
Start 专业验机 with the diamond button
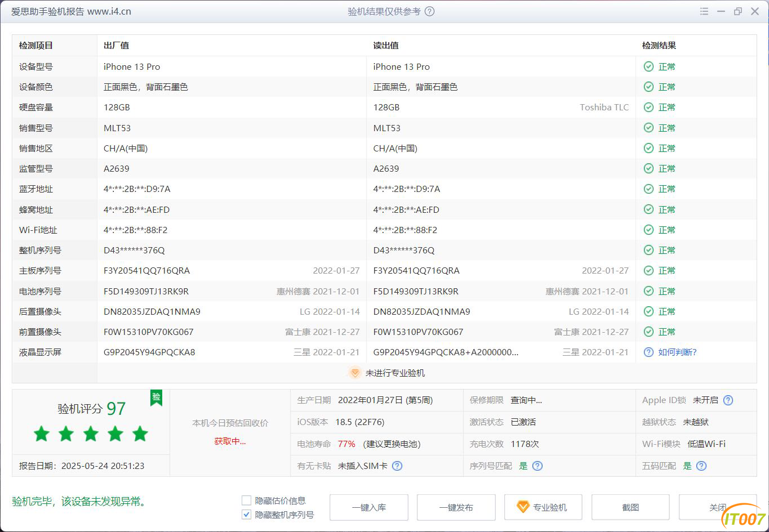click(543, 507)
